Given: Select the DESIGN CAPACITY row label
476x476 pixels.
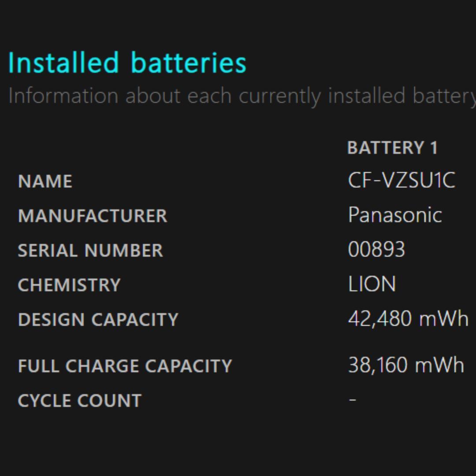Looking at the screenshot, I should click(98, 320).
